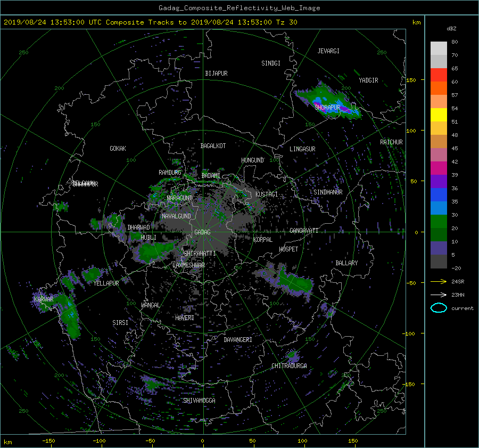Click the SHIVAMOGGA city label

(199, 401)
